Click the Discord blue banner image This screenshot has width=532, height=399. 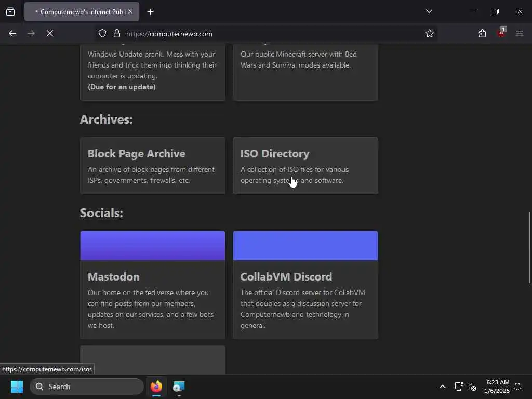[305, 246]
